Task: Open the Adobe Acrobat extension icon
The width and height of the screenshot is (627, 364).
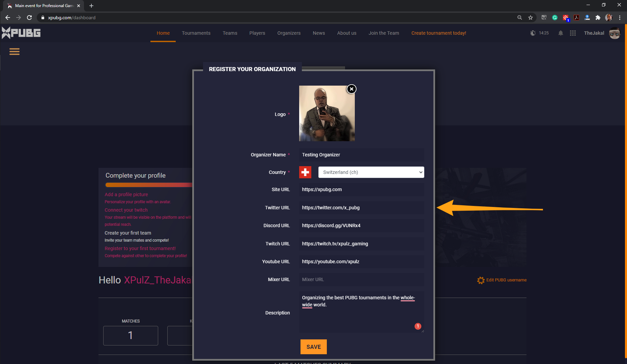Action: (576, 18)
